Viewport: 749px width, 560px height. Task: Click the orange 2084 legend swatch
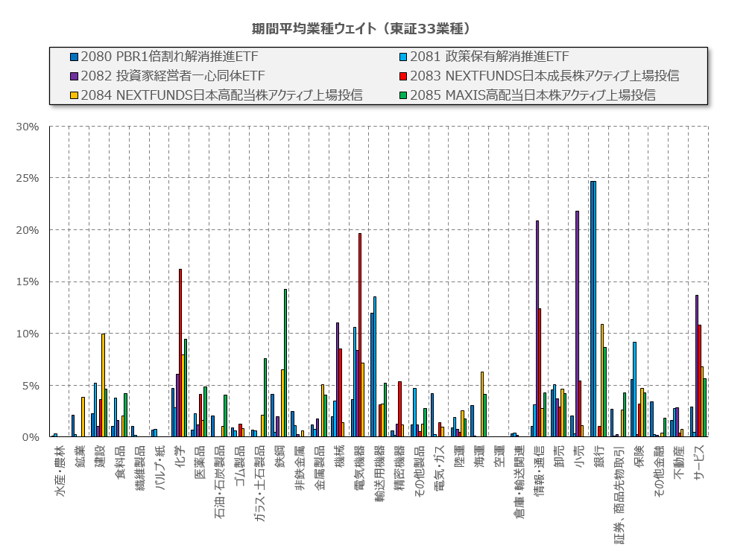(74, 95)
